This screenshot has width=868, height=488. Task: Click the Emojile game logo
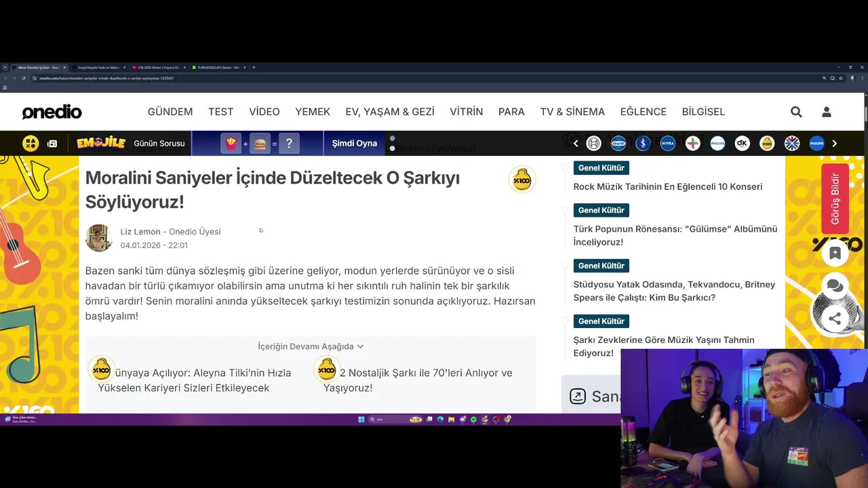(100, 143)
